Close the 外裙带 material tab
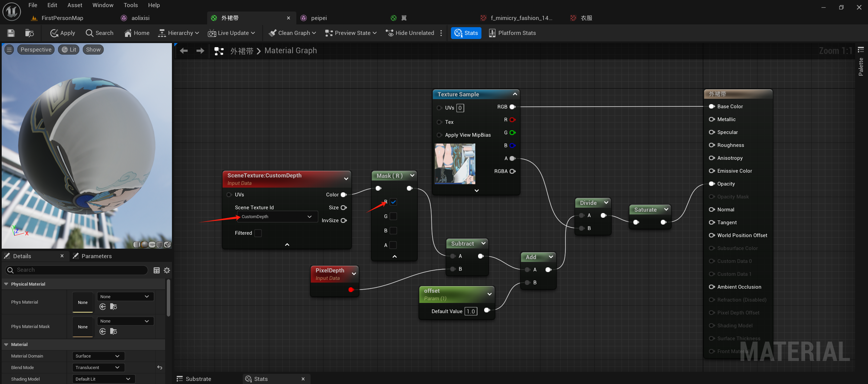Screen dimensions: 868x384 tap(289, 18)
